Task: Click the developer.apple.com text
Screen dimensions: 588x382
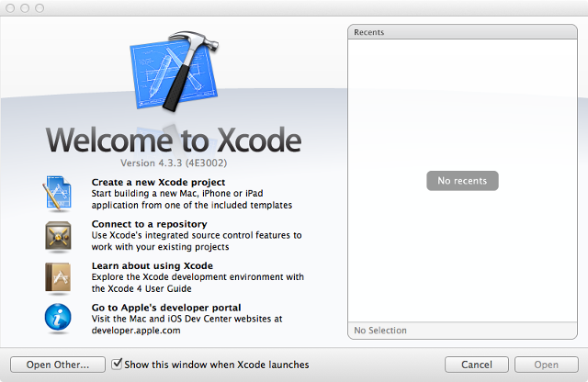Action: pos(136,331)
